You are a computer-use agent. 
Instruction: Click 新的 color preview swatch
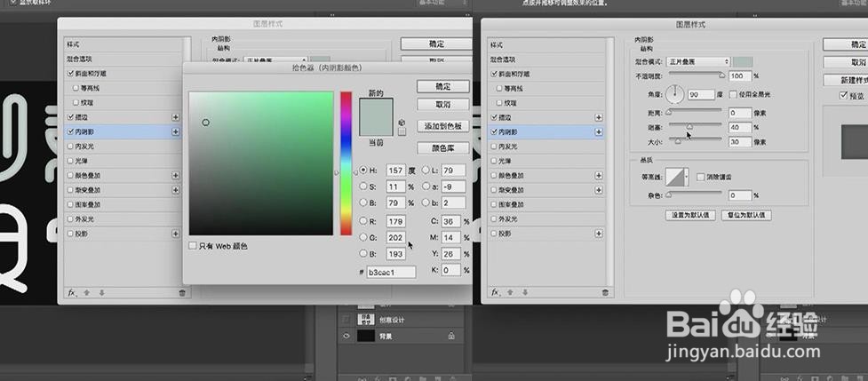coord(376,107)
